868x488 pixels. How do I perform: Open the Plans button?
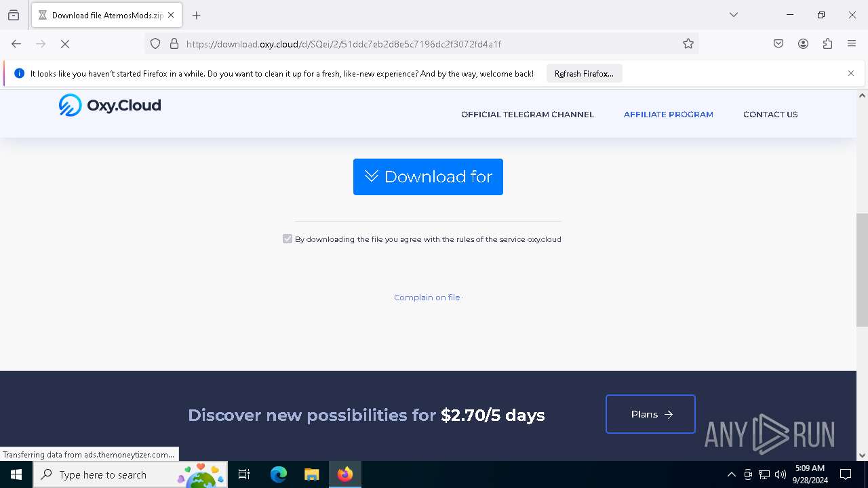[x=650, y=414]
